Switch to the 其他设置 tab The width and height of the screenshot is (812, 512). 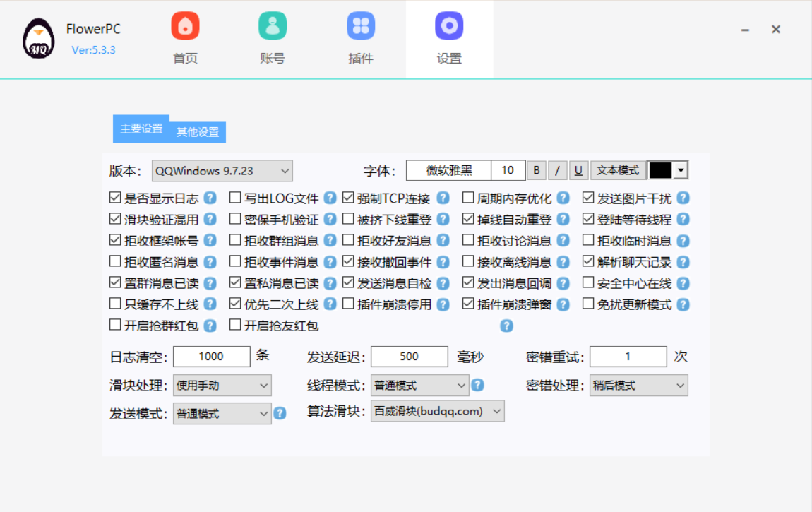(199, 132)
